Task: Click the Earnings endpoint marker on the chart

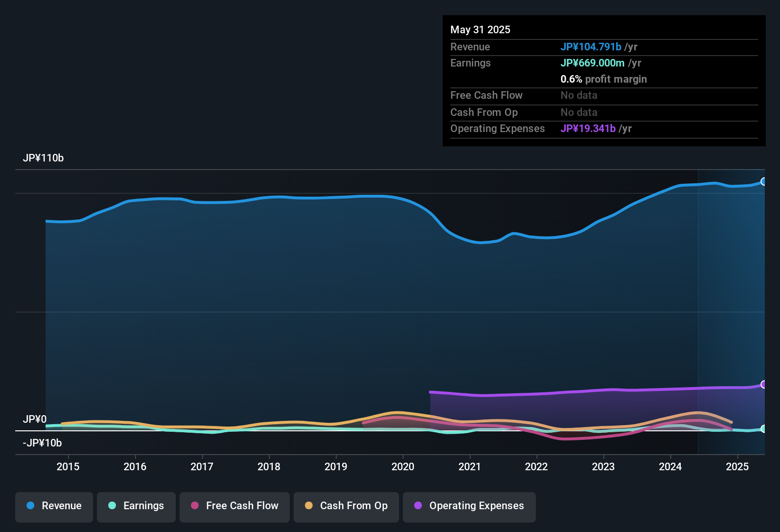Action: (x=763, y=429)
